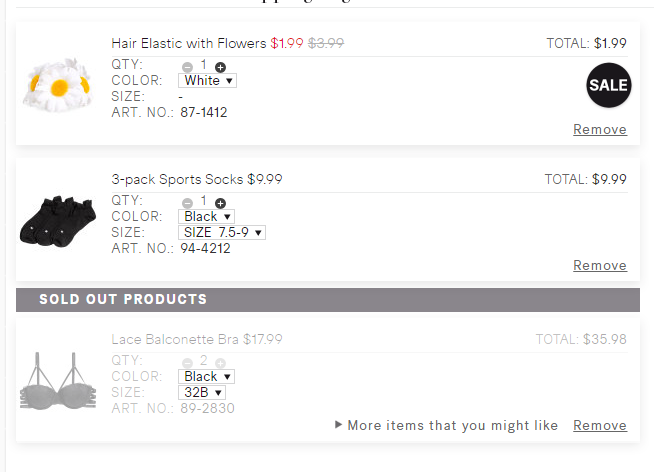Screen dimensions: 654x472
Task: Increase quantity of Hair Elastic with Flowers
Action: click(x=221, y=67)
